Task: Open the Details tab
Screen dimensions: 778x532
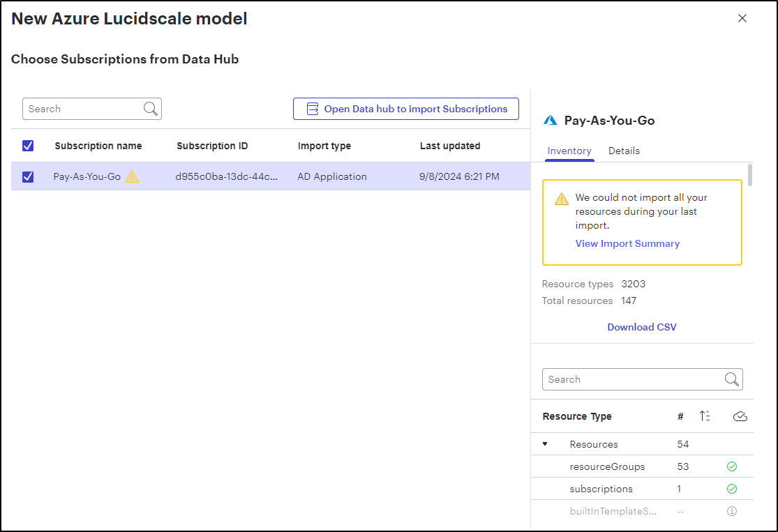Action: 624,151
